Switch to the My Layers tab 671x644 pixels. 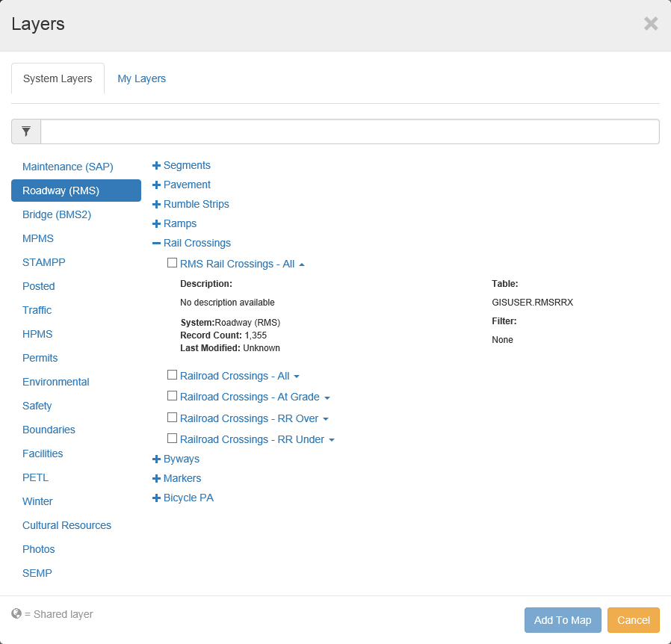tap(141, 78)
